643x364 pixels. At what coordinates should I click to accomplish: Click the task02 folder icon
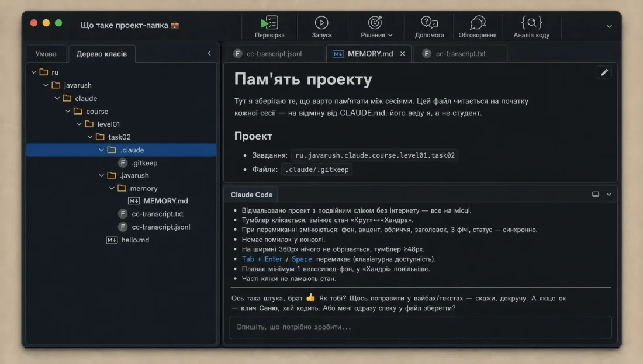(x=100, y=137)
